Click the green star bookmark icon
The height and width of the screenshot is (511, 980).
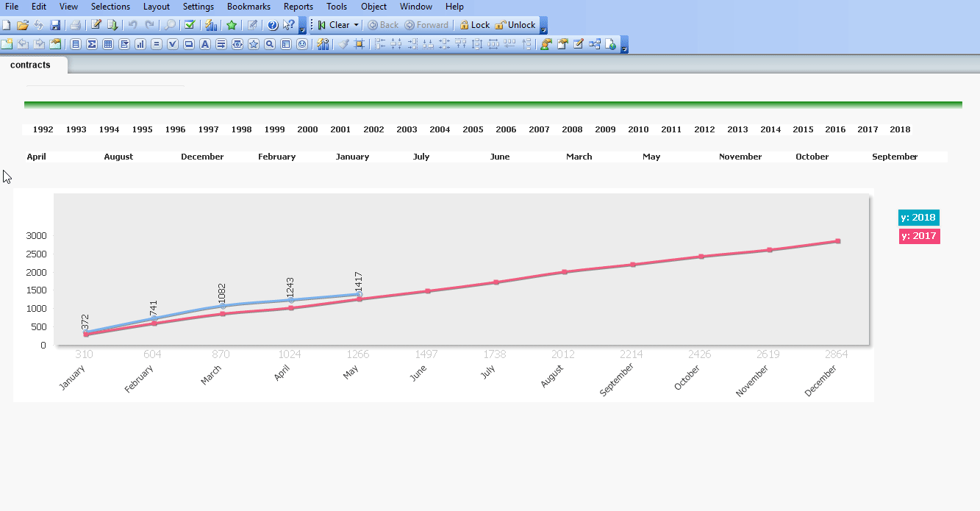tap(232, 25)
